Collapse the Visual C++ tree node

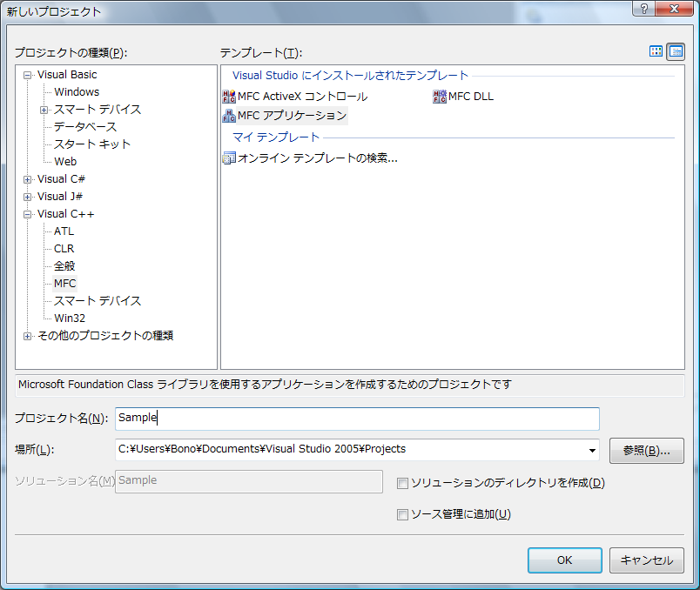28,214
